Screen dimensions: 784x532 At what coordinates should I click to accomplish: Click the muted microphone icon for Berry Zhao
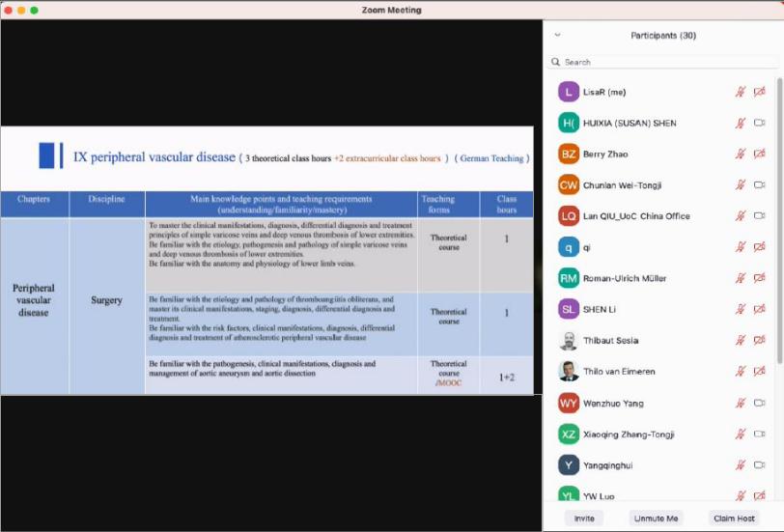click(x=741, y=154)
